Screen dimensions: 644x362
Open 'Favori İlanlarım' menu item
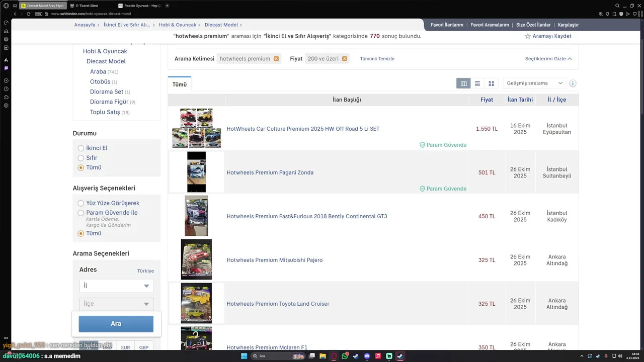pos(447,25)
